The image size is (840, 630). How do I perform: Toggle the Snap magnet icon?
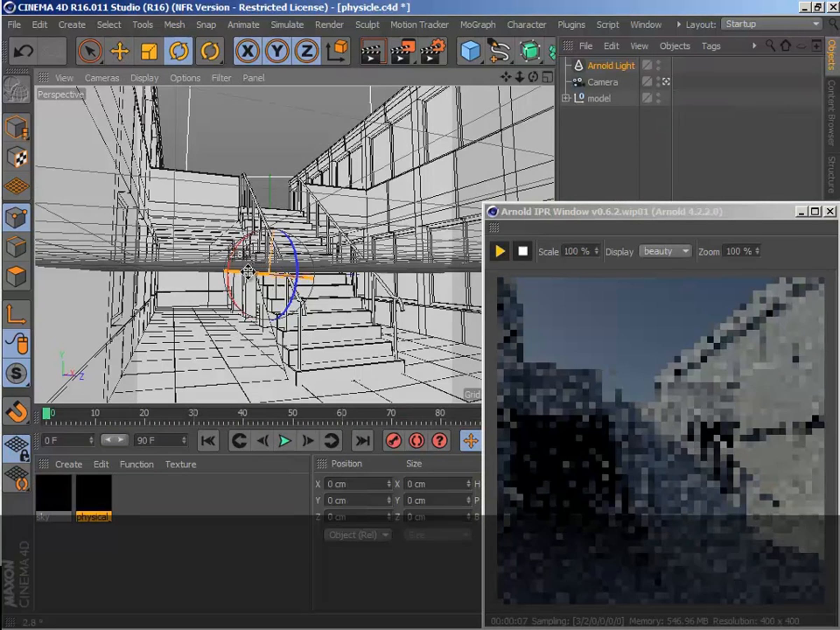coord(16,411)
